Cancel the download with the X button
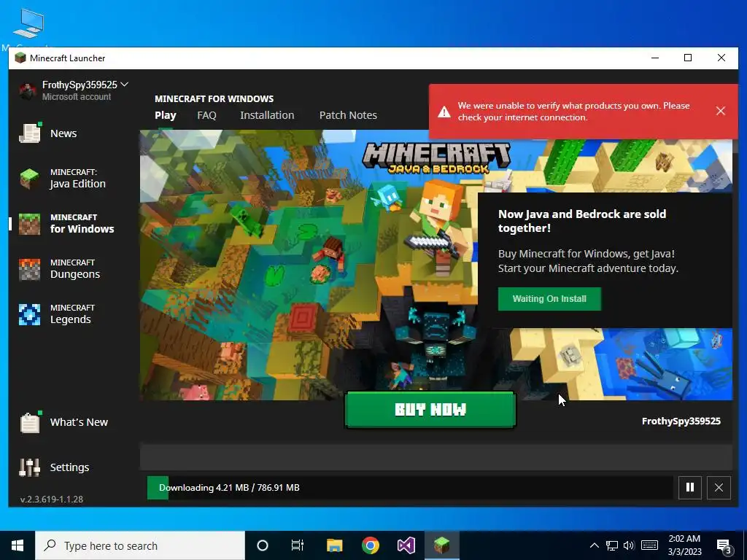Viewport: 747px width, 560px height. 719,487
